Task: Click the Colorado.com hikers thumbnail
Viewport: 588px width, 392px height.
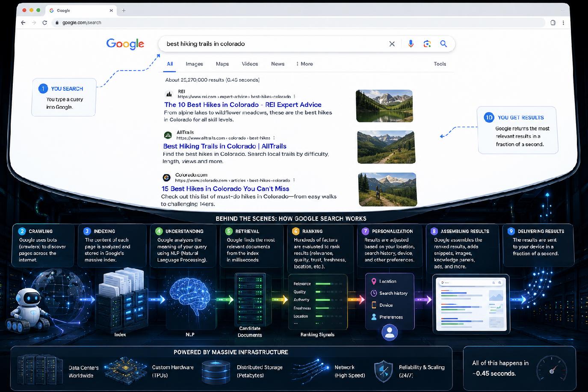Action: pos(387,190)
